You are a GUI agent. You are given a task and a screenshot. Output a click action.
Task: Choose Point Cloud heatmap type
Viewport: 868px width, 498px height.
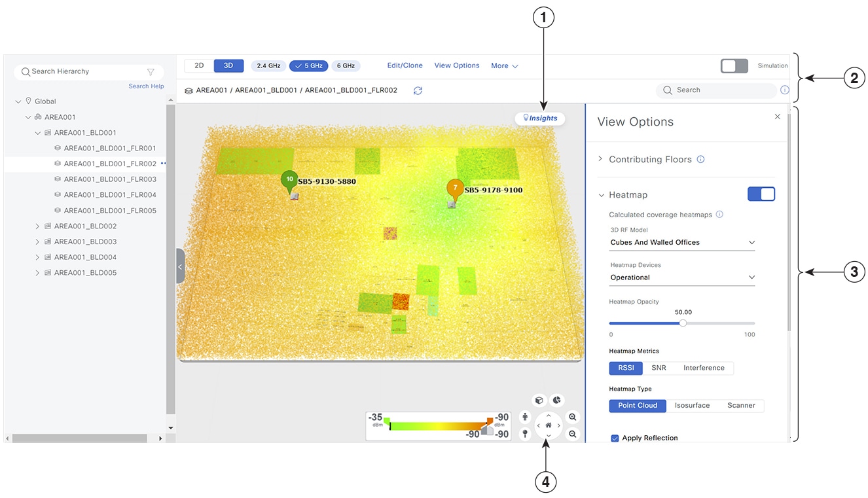[638, 406]
